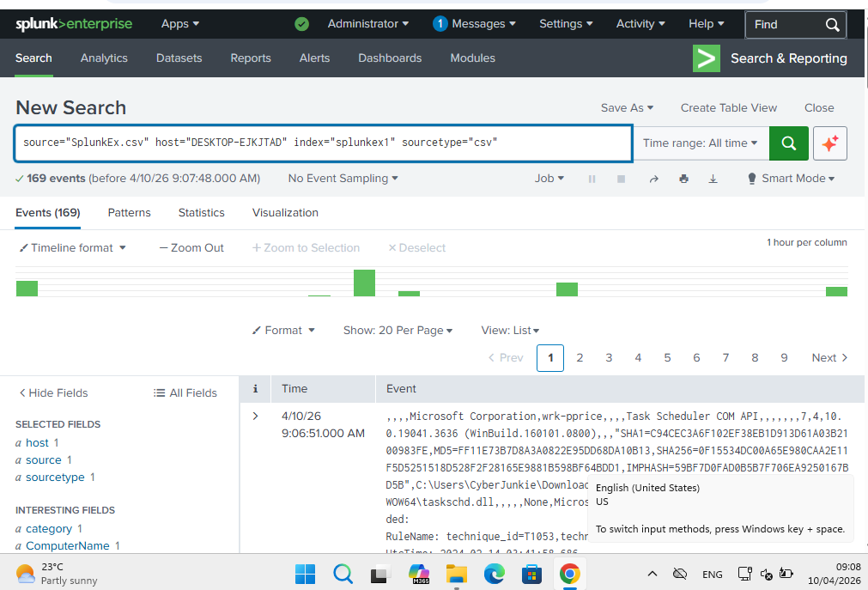Open Windows taskbar search
868x590 pixels.
343,574
